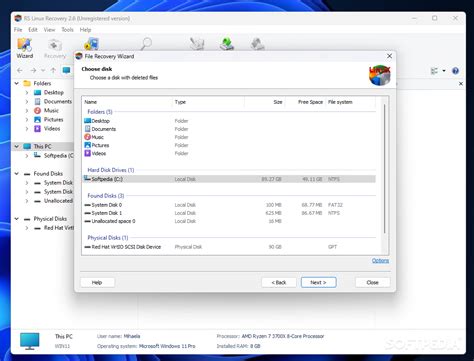This screenshot has width=474, height=361.
Task: Click the wizard list vertical scrollbar
Action: click(384, 168)
